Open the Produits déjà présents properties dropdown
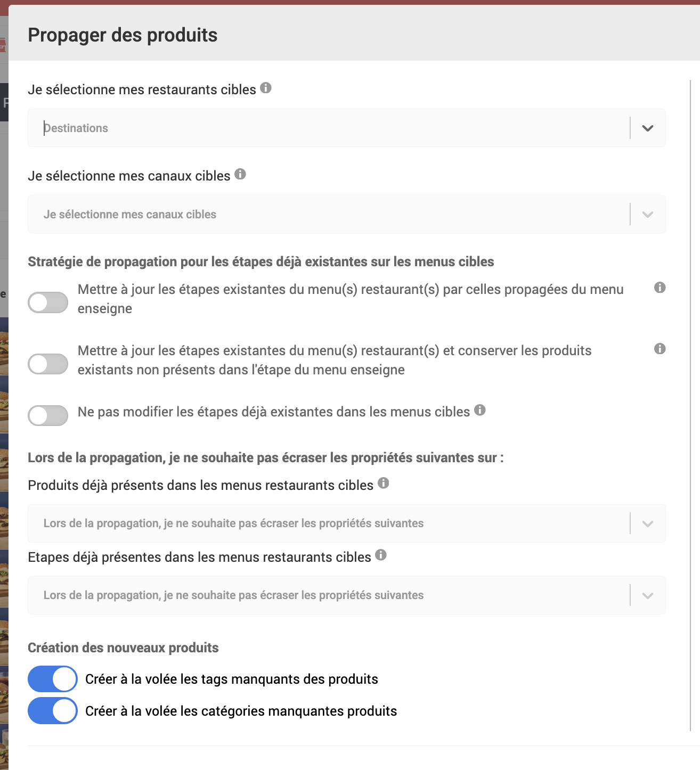This screenshot has width=700, height=770. pos(648,524)
